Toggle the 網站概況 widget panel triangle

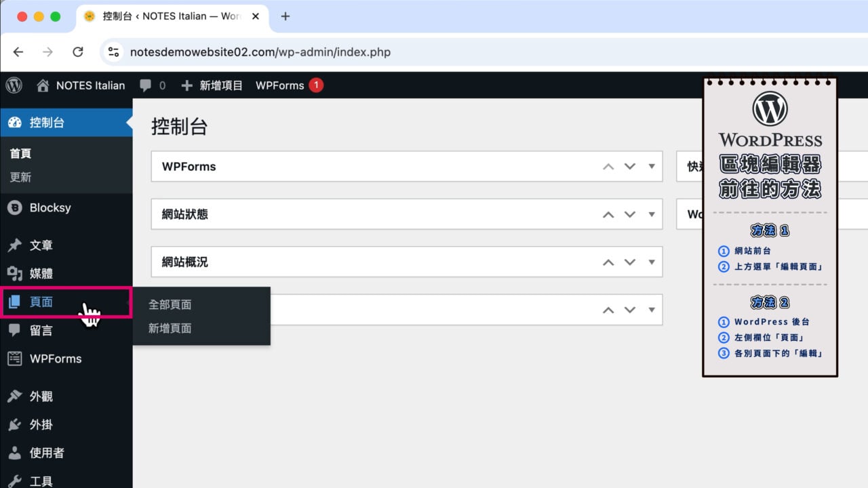click(652, 262)
